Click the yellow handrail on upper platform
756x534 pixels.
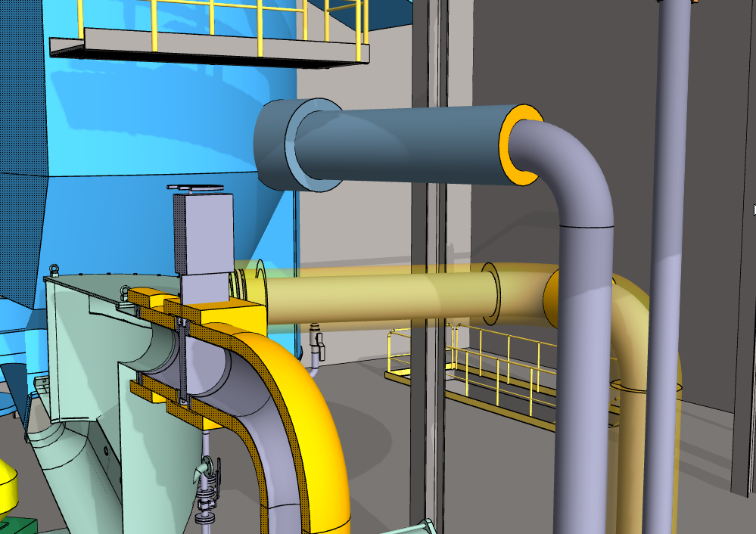[257, 19]
